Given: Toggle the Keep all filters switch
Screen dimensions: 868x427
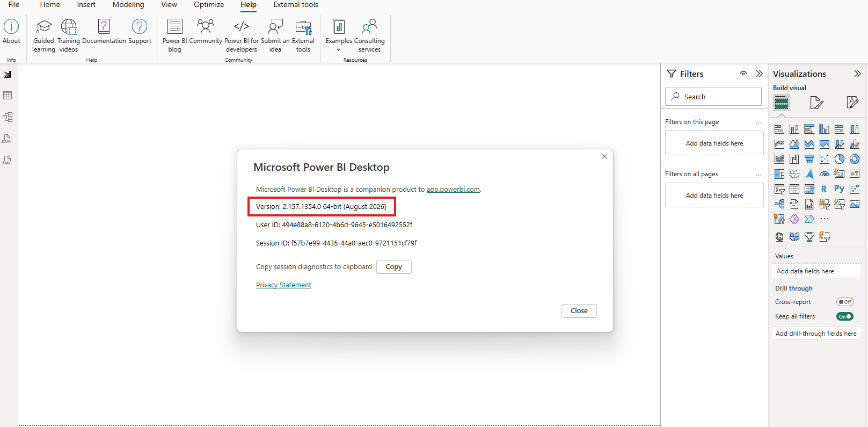Looking at the screenshot, I should click(845, 316).
